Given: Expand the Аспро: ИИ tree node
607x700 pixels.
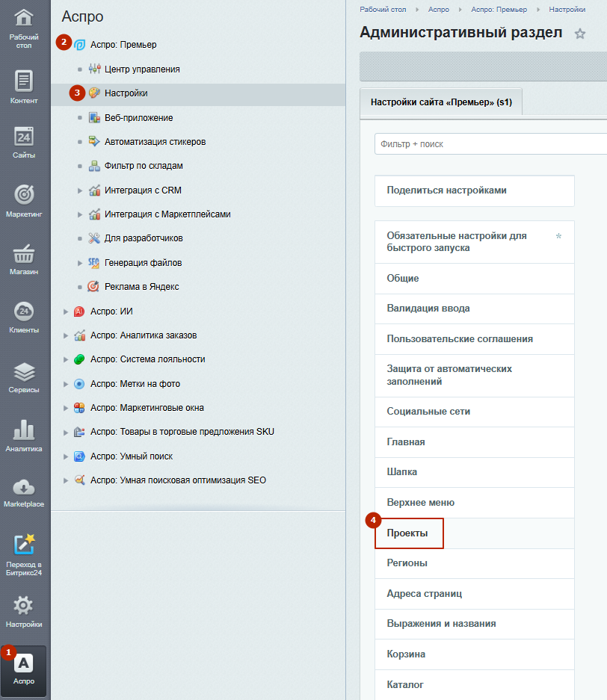Looking at the screenshot, I should click(x=66, y=312).
